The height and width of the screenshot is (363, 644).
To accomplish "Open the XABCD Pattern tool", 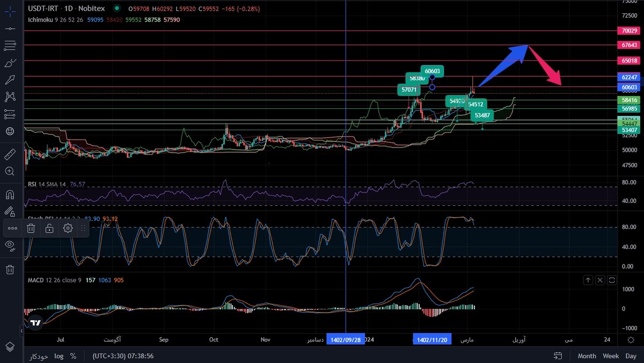I will click(x=11, y=97).
